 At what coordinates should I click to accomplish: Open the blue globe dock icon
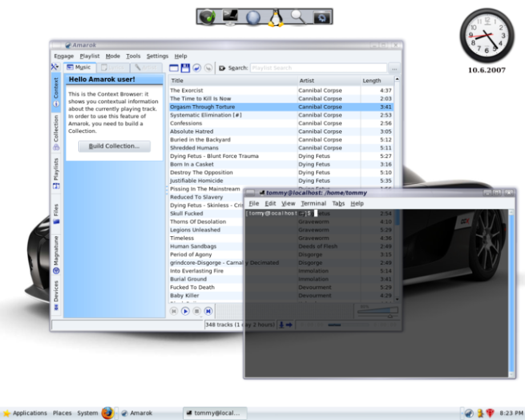(x=253, y=18)
